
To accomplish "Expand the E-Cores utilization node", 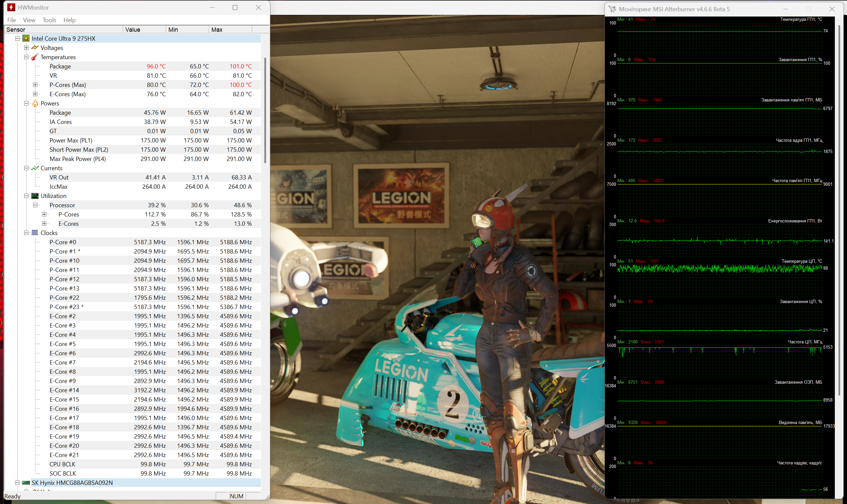I will coord(44,224).
